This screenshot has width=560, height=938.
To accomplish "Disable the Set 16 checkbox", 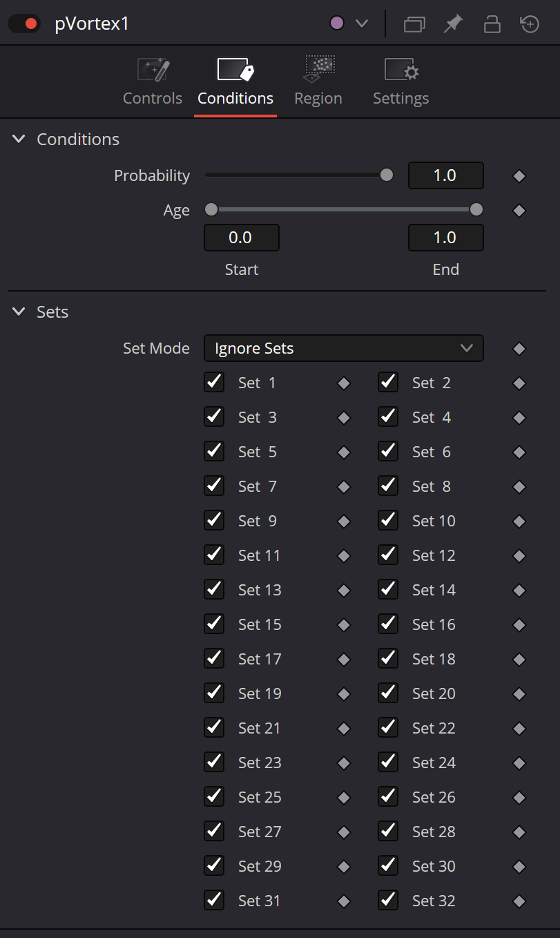I will tap(388, 624).
